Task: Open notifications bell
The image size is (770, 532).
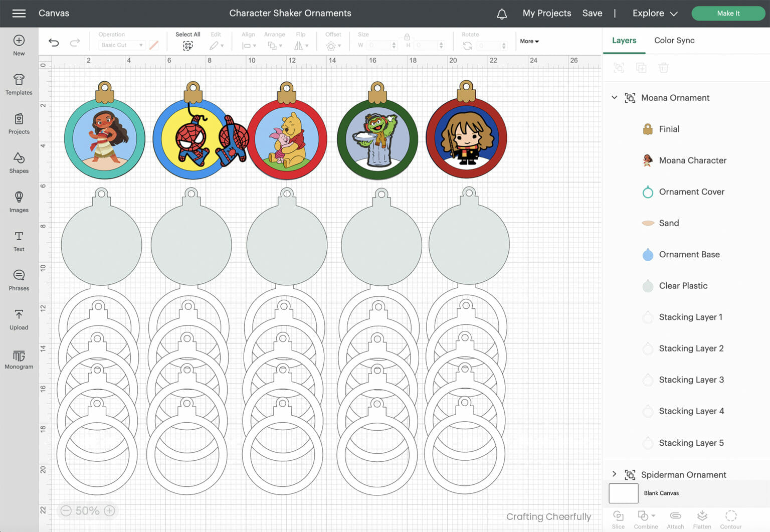Action: coord(502,14)
